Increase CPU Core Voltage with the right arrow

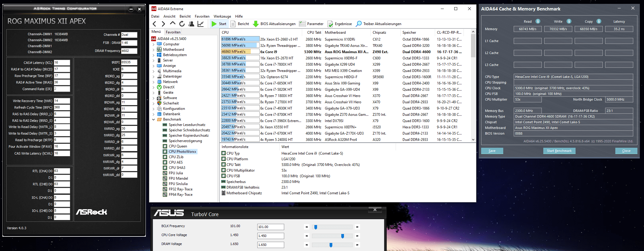coord(357,236)
